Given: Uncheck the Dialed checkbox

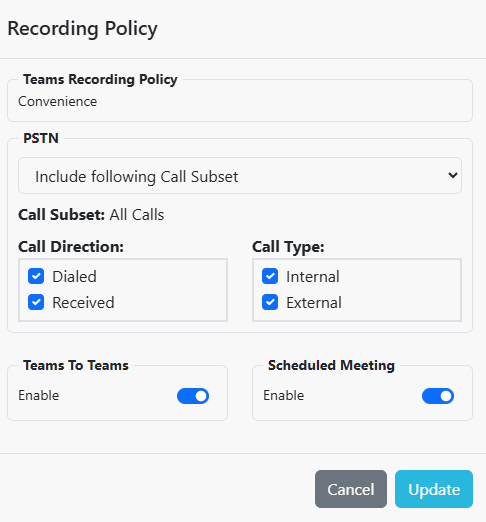Looking at the screenshot, I should (x=36, y=276).
